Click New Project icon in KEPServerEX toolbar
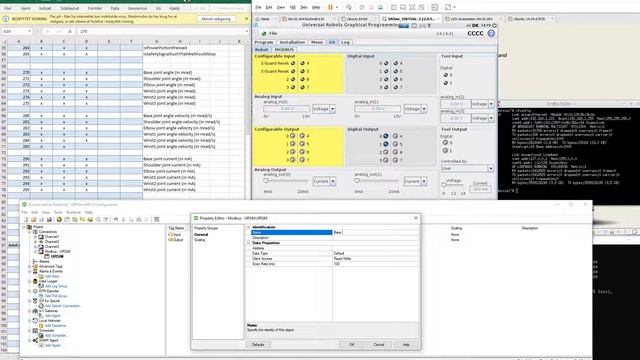This screenshot has height=360, width=640. [x=26, y=219]
